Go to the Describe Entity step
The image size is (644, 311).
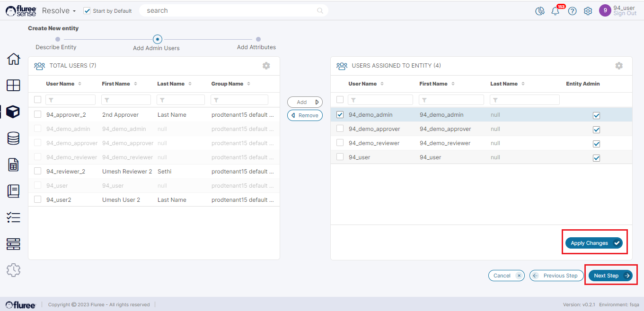(58, 40)
